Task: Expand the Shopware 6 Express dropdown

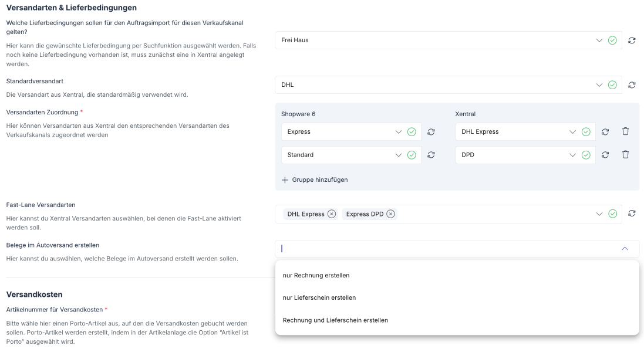Action: [399, 132]
